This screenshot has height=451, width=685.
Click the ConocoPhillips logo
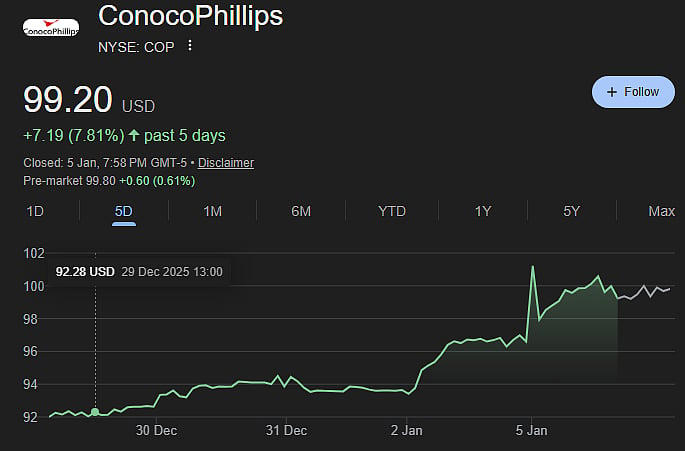[x=53, y=27]
